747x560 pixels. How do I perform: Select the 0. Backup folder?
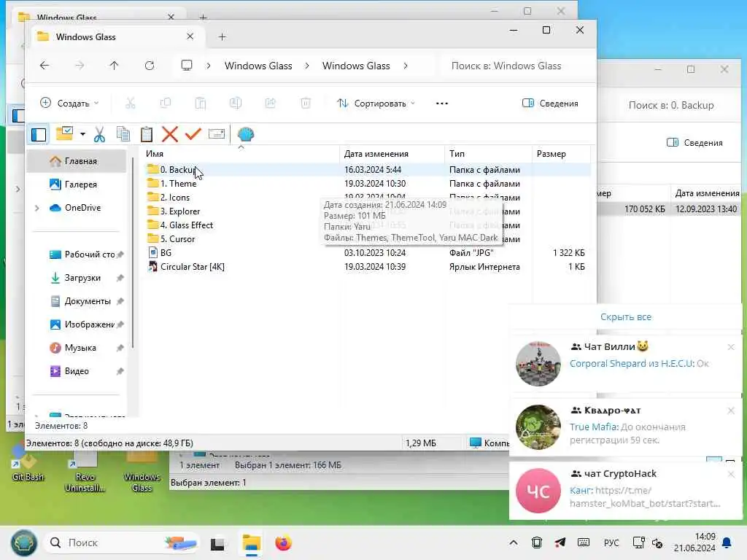click(x=367, y=169)
